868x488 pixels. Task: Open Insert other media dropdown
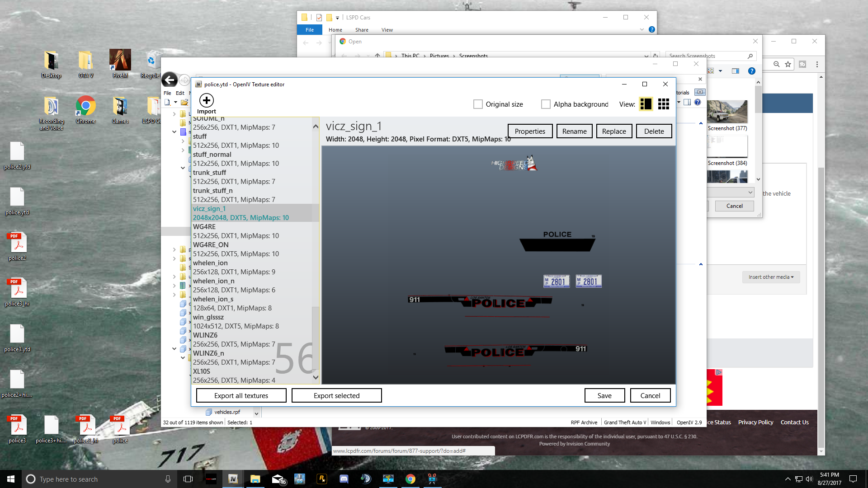(771, 277)
